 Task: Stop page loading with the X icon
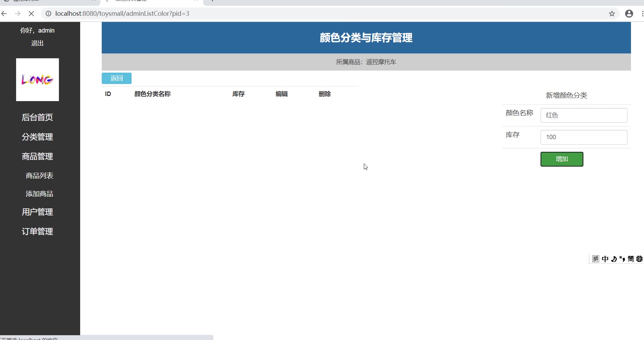[x=31, y=13]
